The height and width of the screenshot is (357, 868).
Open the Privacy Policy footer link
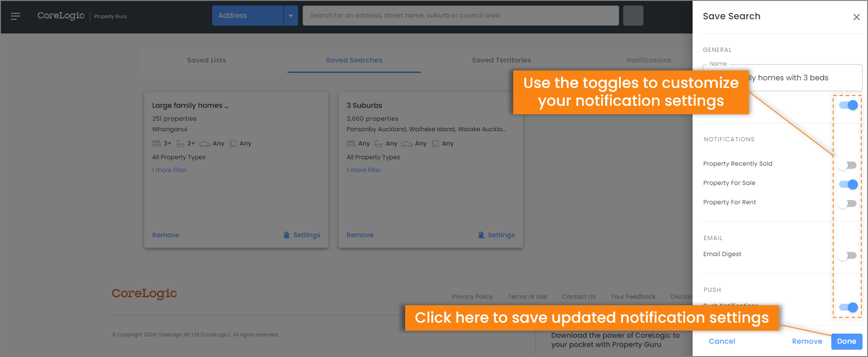(472, 297)
